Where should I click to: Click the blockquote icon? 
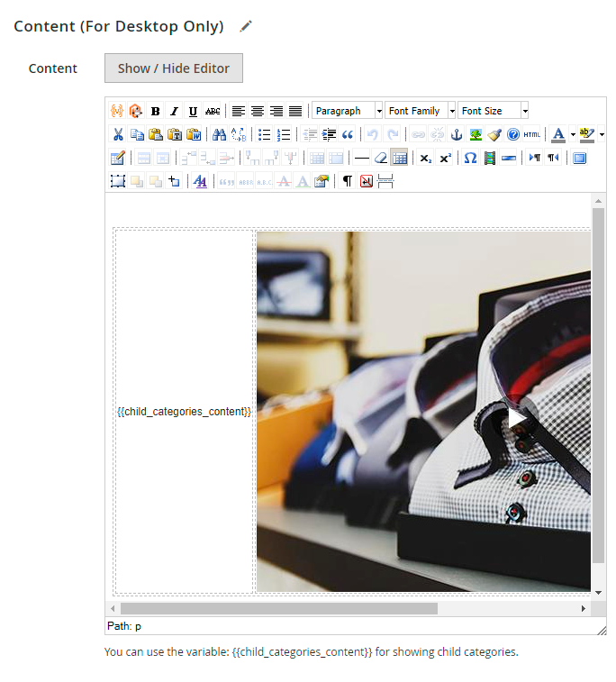pyautogui.click(x=348, y=135)
